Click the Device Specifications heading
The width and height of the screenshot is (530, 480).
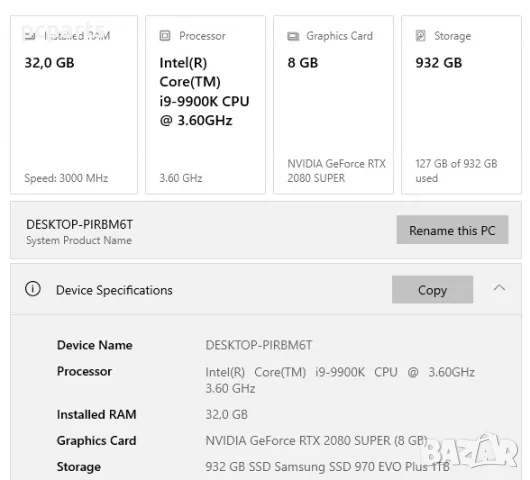(x=114, y=290)
